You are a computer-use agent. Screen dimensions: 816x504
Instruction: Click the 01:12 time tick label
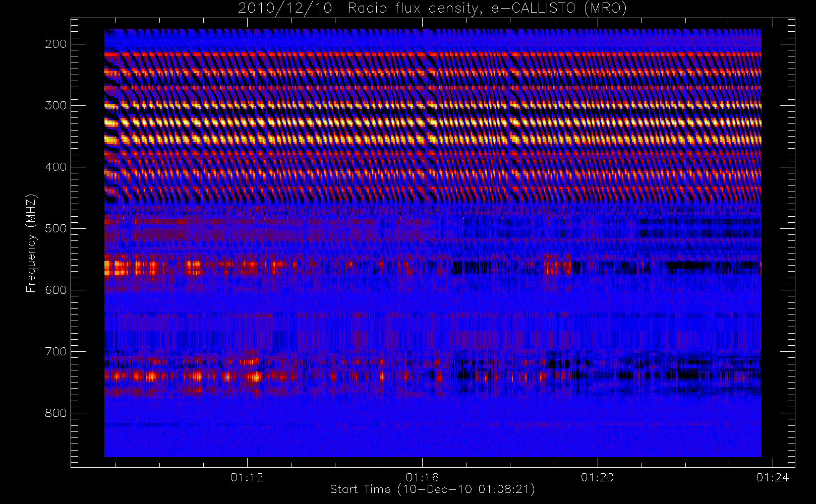(x=247, y=477)
